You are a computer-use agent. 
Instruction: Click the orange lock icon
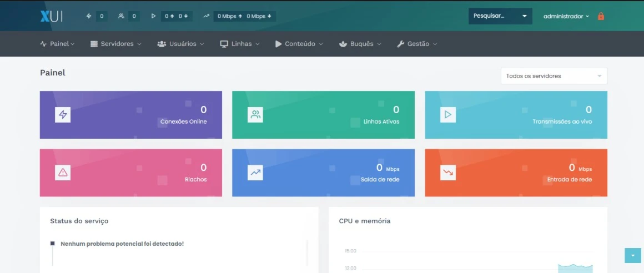pos(601,17)
